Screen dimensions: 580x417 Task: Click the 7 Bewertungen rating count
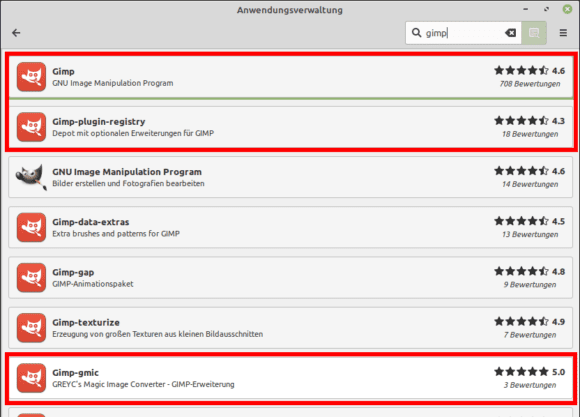(530, 335)
